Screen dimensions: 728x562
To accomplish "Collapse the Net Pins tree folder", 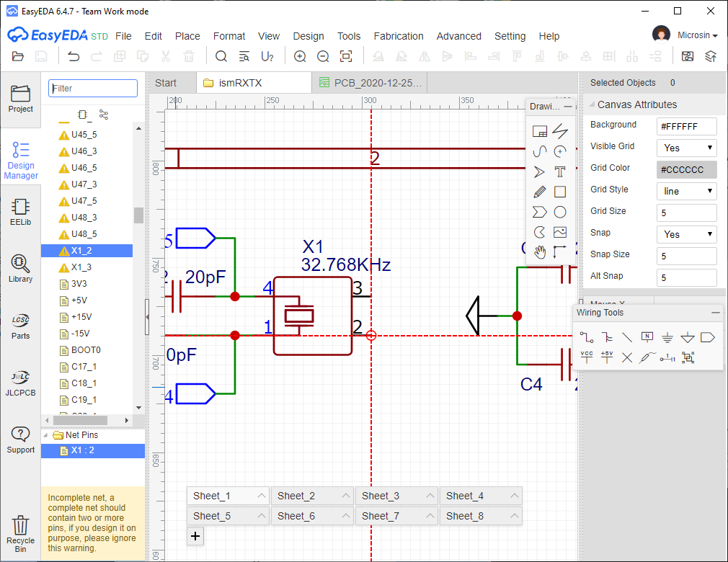I will pos(47,435).
